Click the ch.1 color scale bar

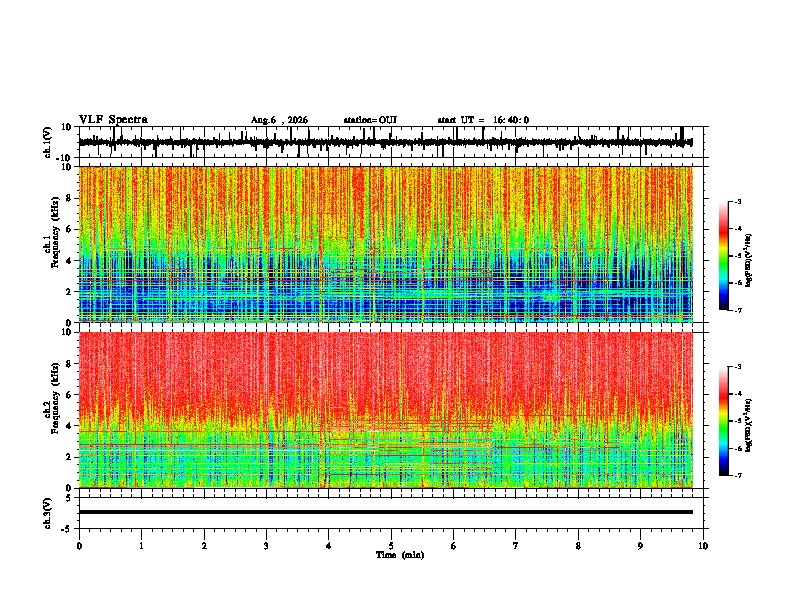tap(724, 256)
